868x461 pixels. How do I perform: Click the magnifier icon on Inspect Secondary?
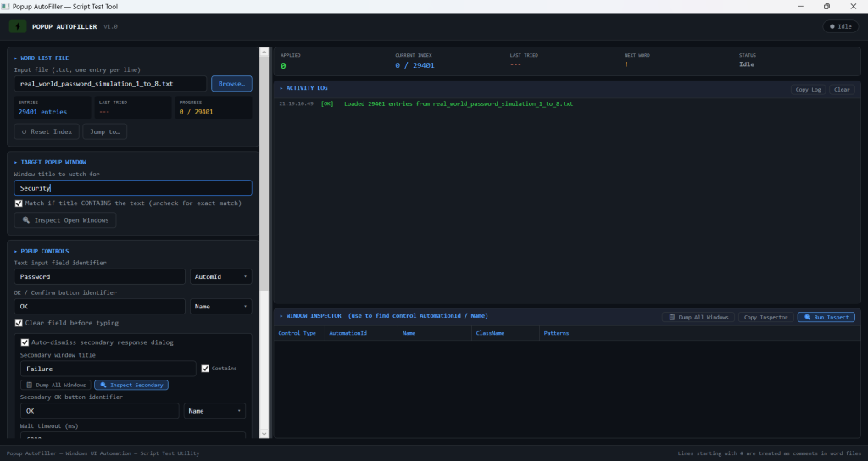point(103,386)
